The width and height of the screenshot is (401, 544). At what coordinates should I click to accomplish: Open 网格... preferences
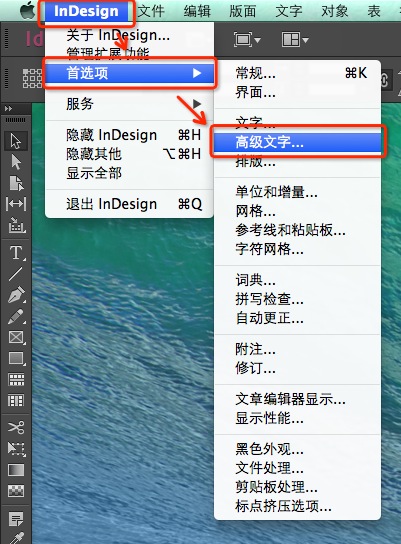[298, 211]
